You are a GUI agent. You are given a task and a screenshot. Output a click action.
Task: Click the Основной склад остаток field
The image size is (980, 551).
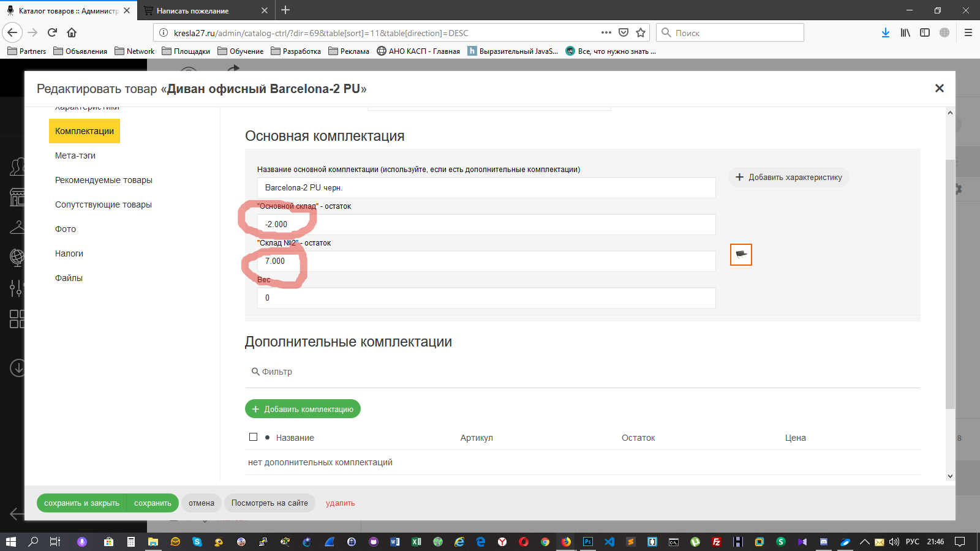tap(486, 225)
